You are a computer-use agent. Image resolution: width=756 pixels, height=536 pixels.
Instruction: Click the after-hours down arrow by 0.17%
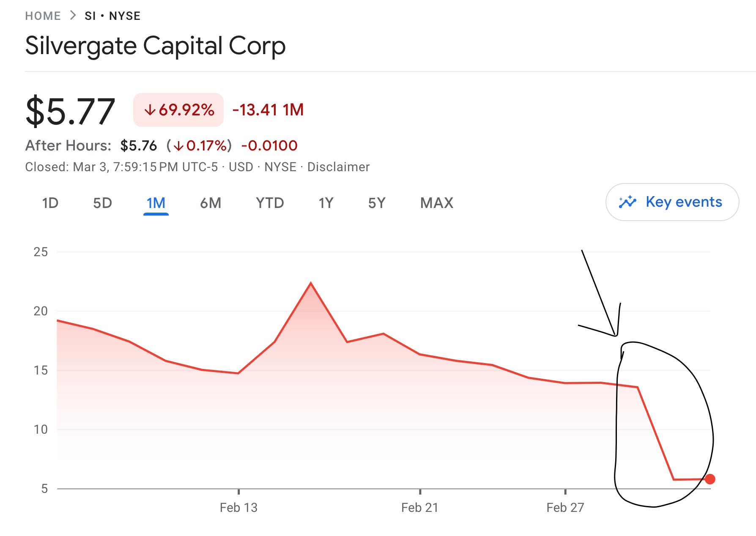[x=178, y=146]
